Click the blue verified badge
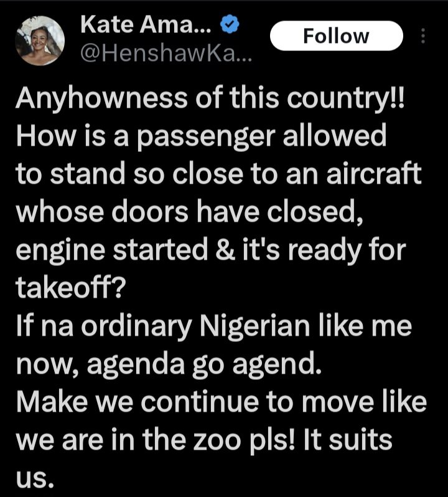The image size is (448, 497). point(229,26)
